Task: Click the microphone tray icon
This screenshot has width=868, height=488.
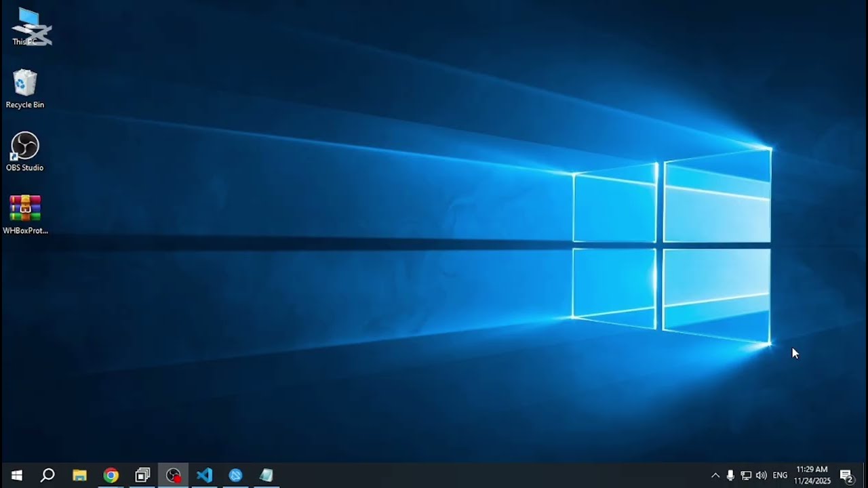Action: click(x=730, y=475)
